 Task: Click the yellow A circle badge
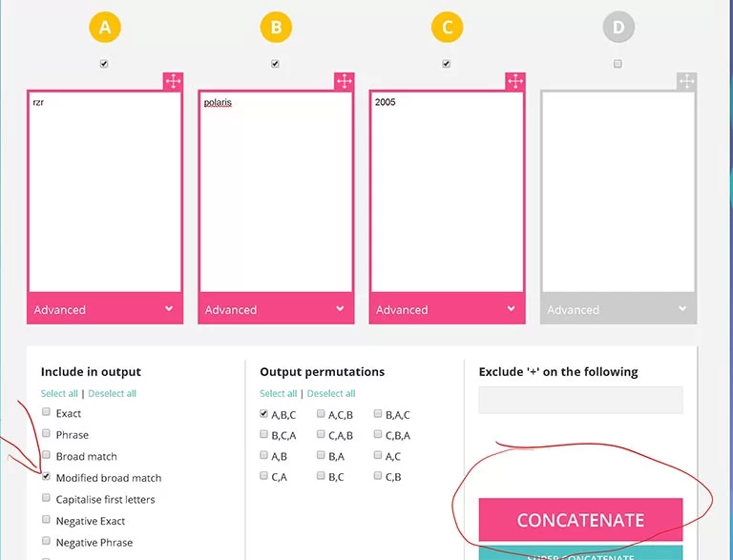pos(105,28)
